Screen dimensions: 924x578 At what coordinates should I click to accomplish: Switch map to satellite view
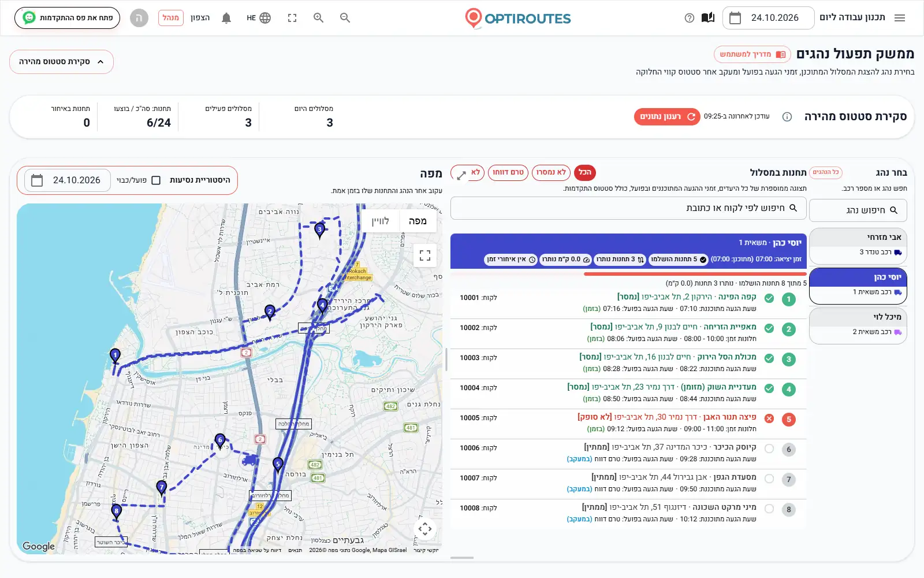point(380,221)
